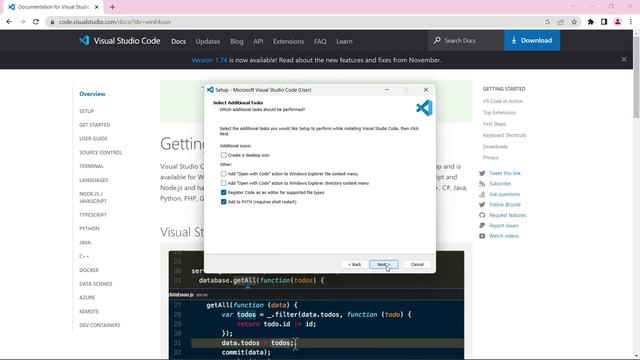Screen dimensions: 640x360
Task: Expand USER GUIDE section in sidebar
Action: pos(93,139)
